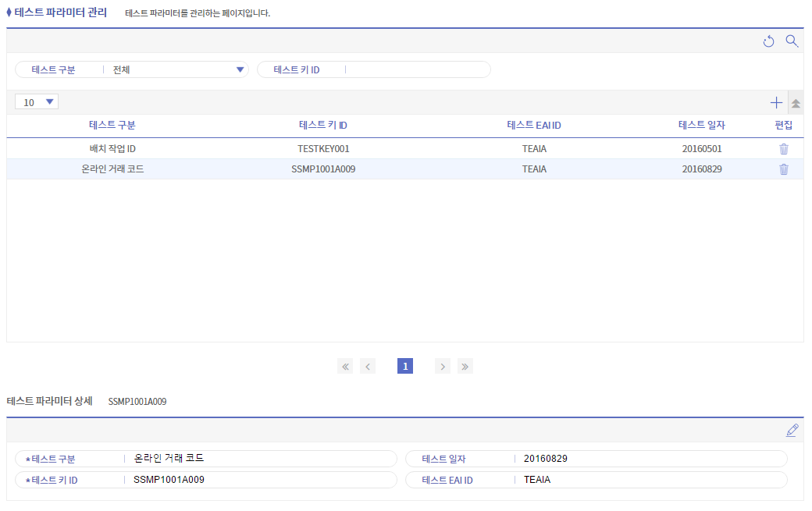Image resolution: width=812 pixels, height=511 pixels.
Task: Click TEAIA in the TESTKEY001 row
Action: tap(534, 149)
